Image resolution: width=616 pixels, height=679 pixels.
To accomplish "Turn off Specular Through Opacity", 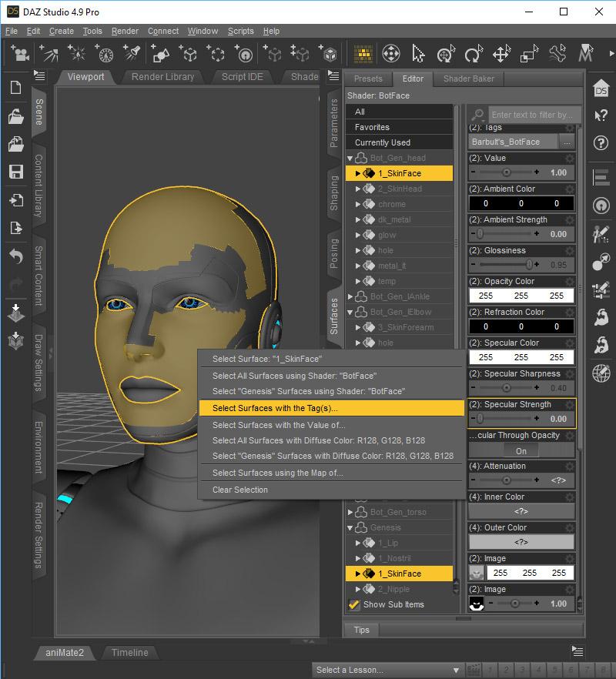I will (x=521, y=450).
